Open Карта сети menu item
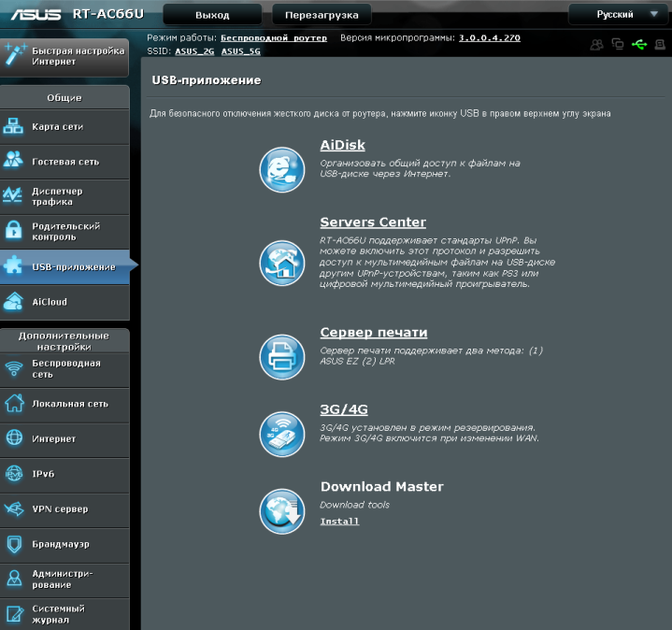 (x=64, y=127)
